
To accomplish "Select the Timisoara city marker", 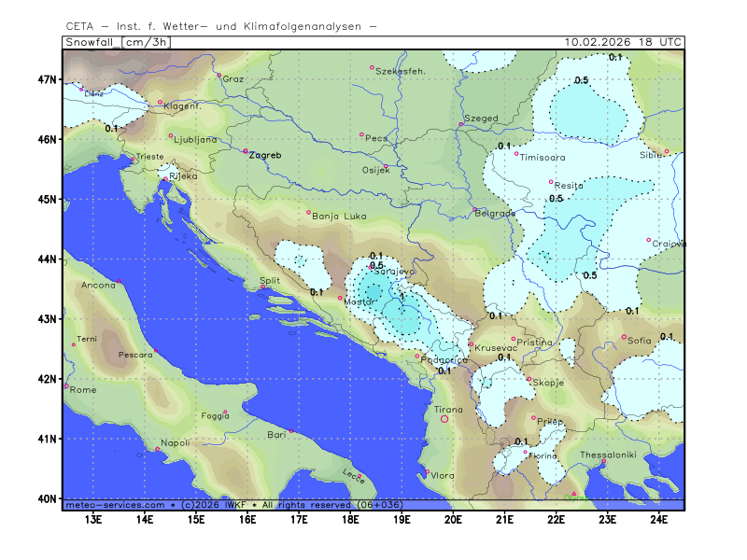I will [516, 154].
